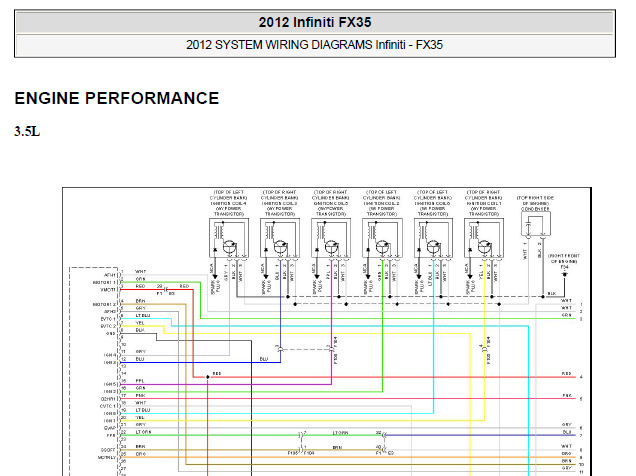This screenshot has width=636, height=476.
Task: Click the pin 15 "PPL" wire label
Action: point(140,381)
